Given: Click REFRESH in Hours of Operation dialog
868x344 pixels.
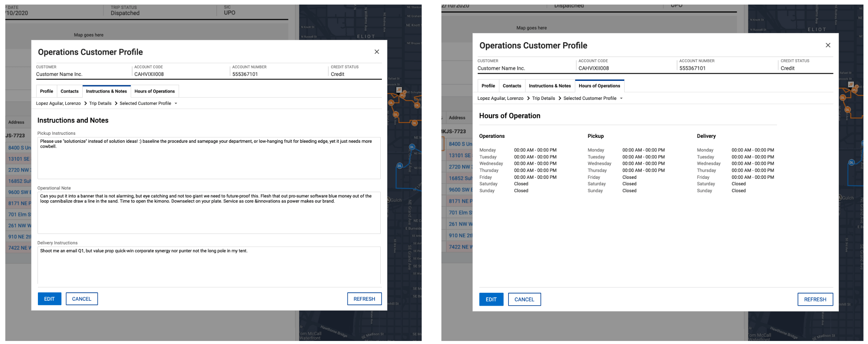Looking at the screenshot, I should click(815, 299).
